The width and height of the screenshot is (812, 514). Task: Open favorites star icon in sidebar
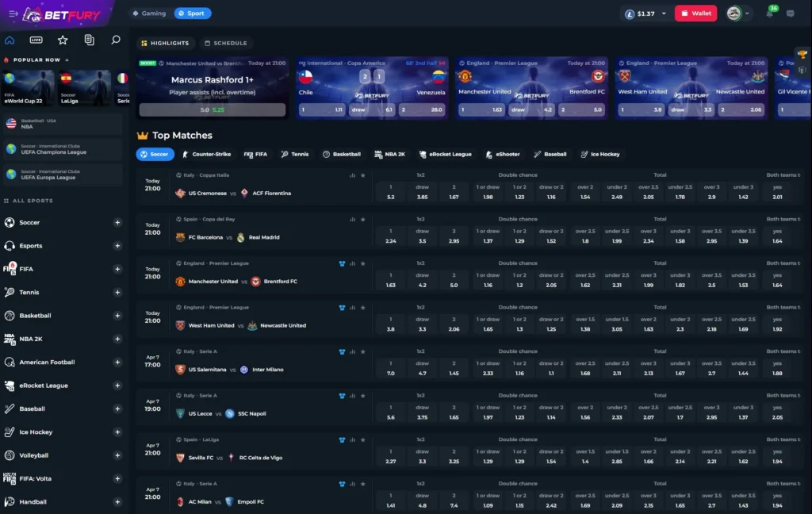tap(63, 40)
